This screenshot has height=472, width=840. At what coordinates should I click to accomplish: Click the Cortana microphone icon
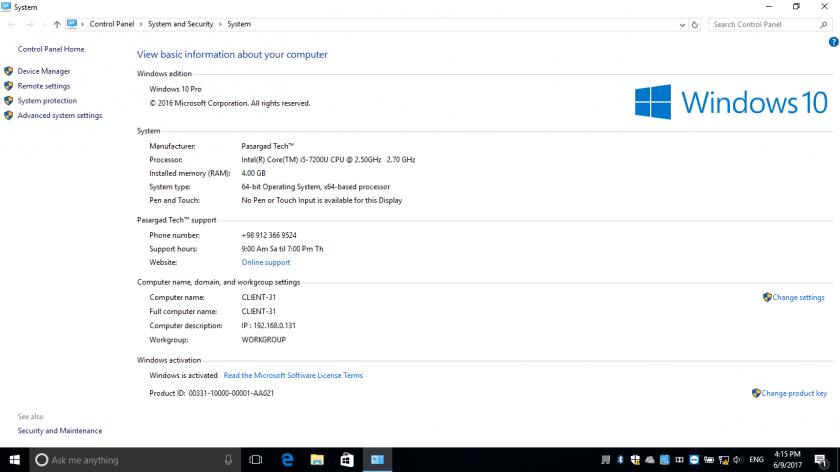click(x=229, y=460)
